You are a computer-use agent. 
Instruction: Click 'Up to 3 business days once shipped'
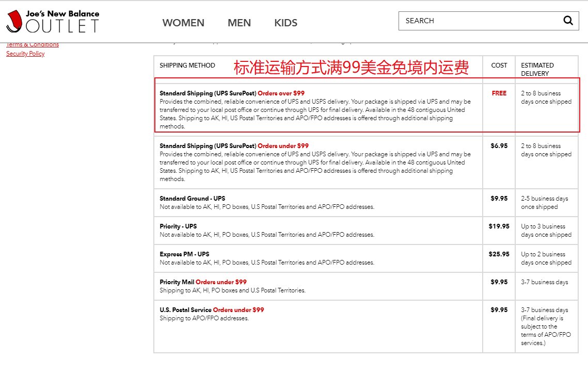coord(546,231)
